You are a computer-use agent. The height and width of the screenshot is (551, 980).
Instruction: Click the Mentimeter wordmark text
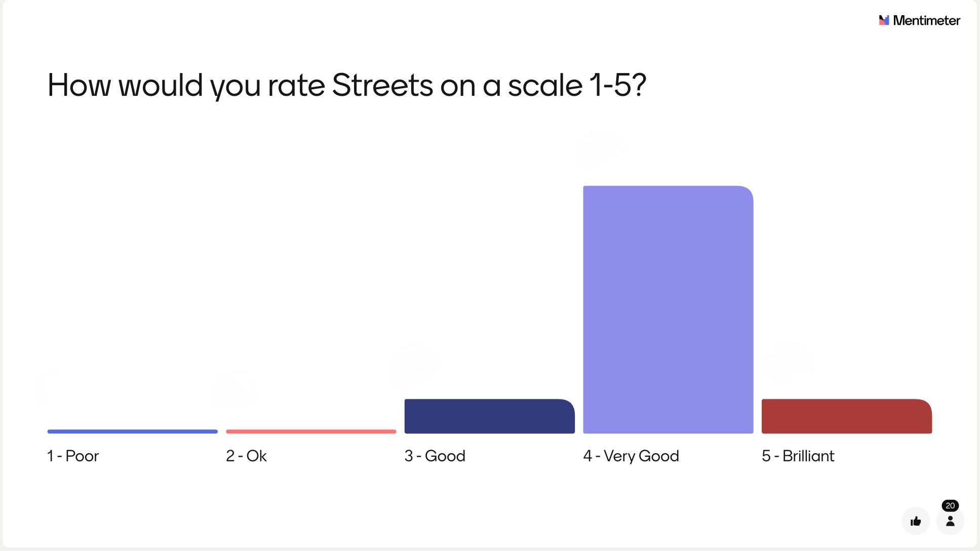(x=926, y=20)
